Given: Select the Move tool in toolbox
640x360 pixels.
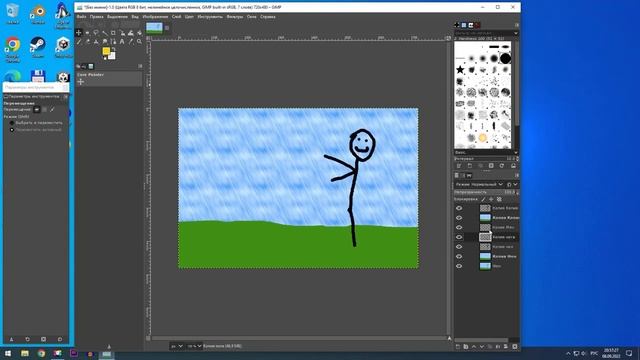Looking at the screenshot, I should [79, 33].
